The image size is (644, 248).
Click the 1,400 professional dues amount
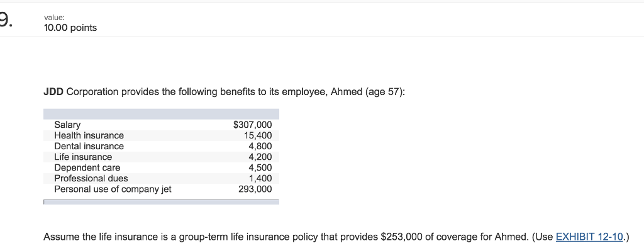coord(260,179)
